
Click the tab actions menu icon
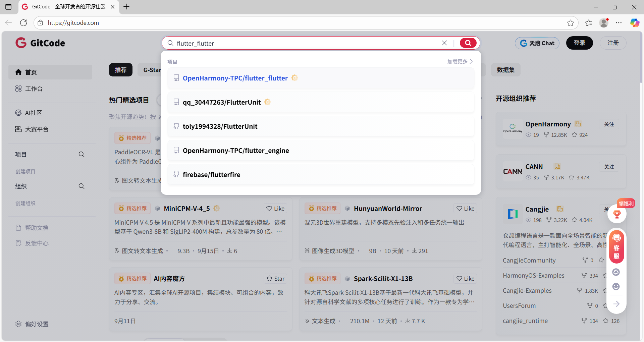click(x=8, y=6)
